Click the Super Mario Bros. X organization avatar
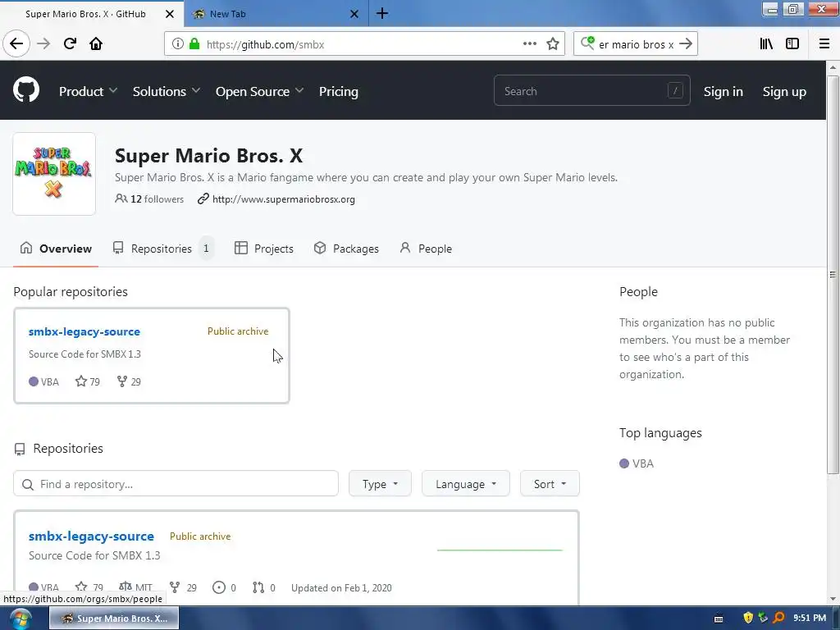840x630 pixels. [54, 174]
